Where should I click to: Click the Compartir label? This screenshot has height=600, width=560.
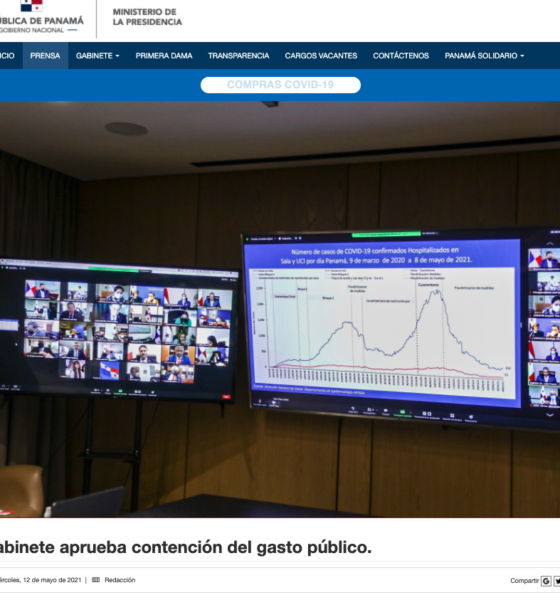(524, 581)
